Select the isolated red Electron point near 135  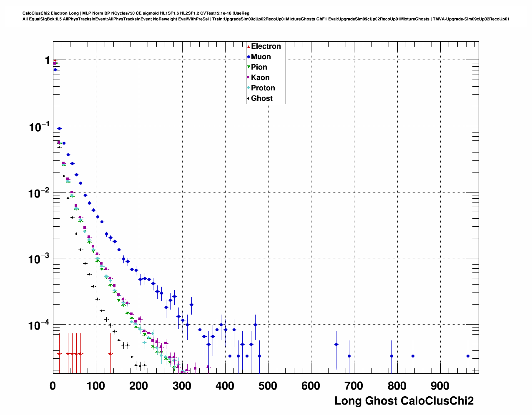point(110,353)
